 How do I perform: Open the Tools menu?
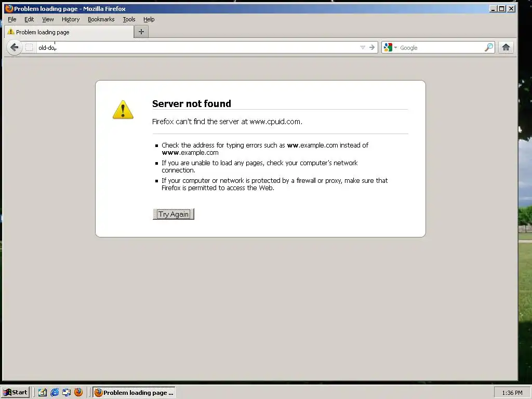point(129,19)
